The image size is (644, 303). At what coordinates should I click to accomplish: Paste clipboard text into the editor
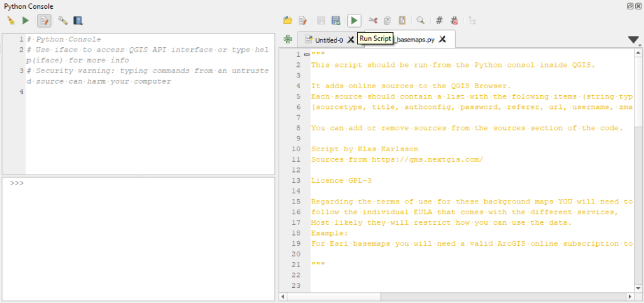coord(402,21)
